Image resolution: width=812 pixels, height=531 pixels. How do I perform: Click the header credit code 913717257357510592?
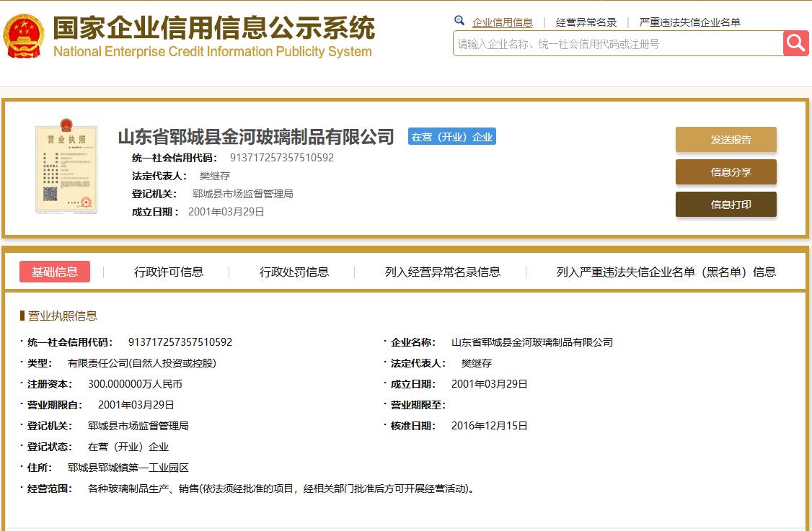(282, 158)
